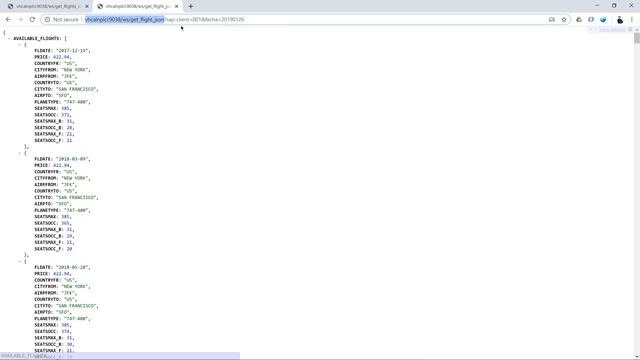Click second flight's CITYTO "SAN FRANCISCO"

(76, 198)
